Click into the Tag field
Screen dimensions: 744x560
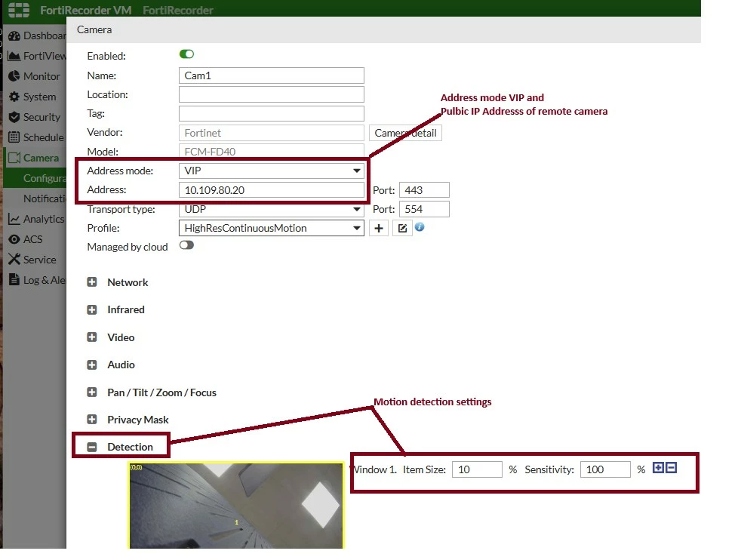coord(272,113)
